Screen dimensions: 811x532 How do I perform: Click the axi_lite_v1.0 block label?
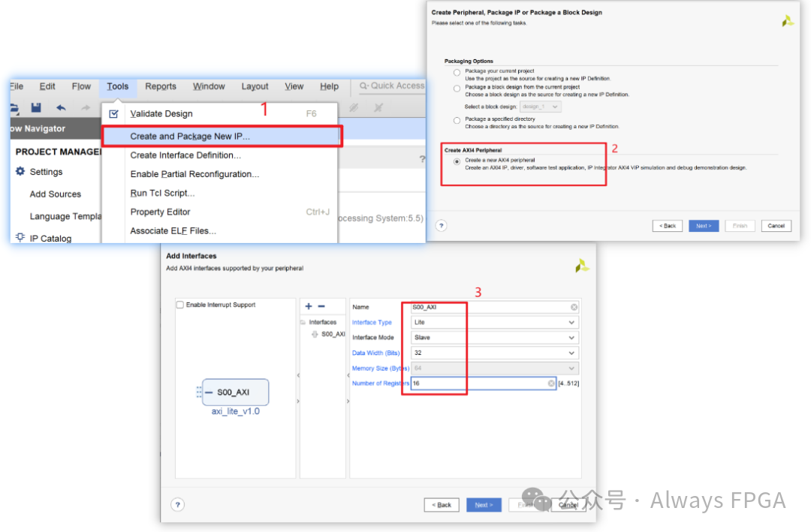coord(235,411)
